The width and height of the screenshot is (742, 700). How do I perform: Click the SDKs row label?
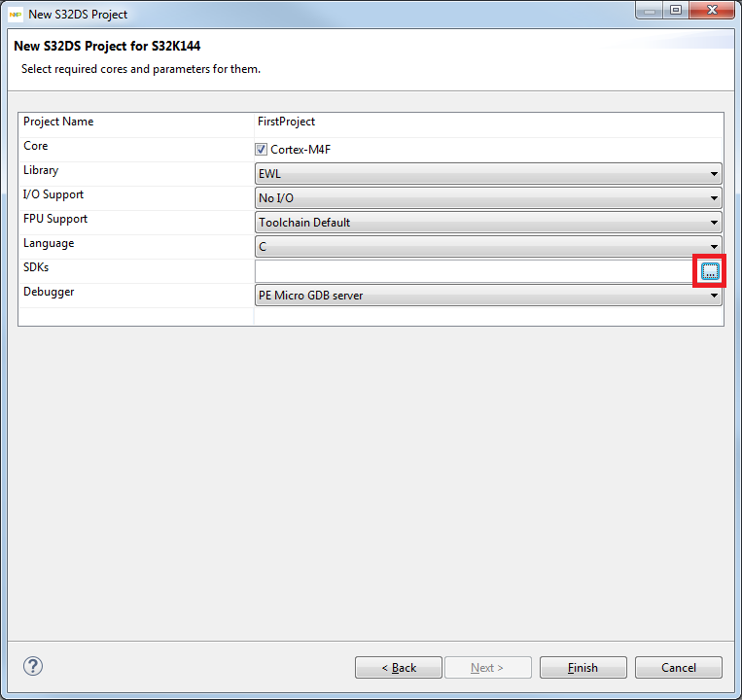point(36,267)
